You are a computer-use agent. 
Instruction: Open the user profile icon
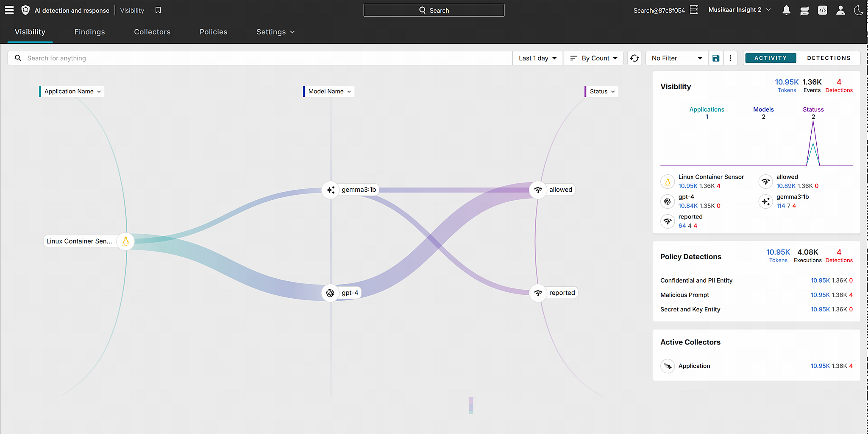840,10
